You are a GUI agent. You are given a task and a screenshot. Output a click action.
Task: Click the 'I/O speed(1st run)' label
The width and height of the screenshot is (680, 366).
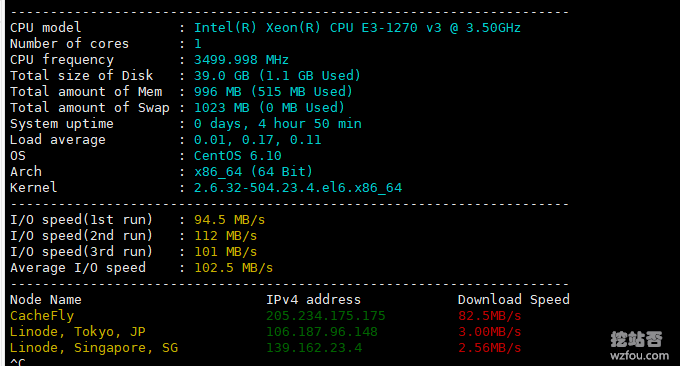[x=82, y=220]
